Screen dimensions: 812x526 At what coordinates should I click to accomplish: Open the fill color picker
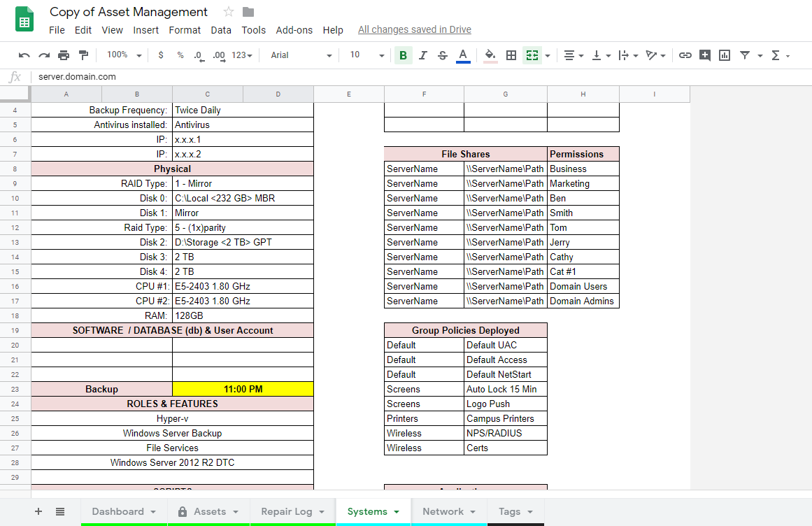click(x=490, y=55)
